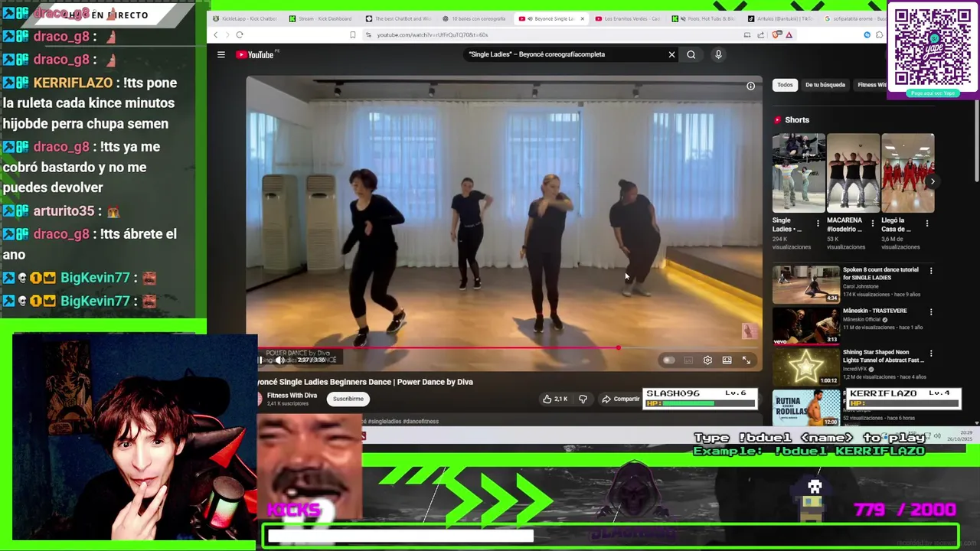Screen dimensions: 980x551
Task: Seek using the red video progress bar
Action: click(x=504, y=348)
